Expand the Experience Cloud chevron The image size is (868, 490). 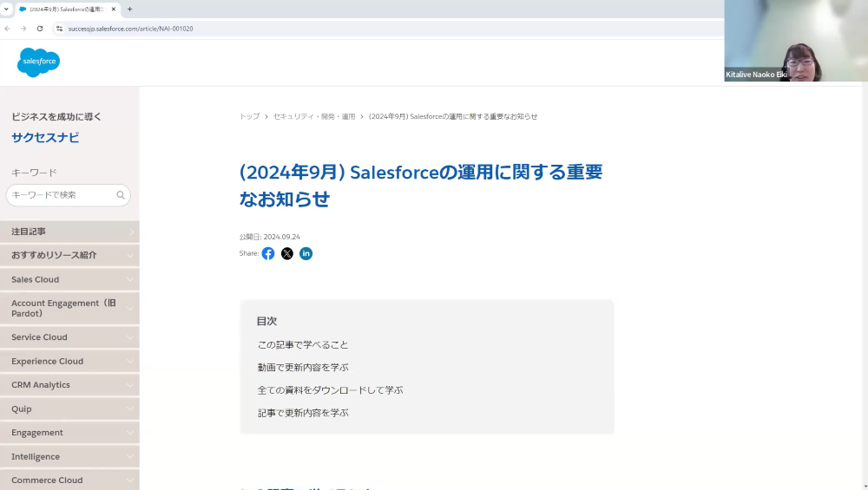(130, 361)
